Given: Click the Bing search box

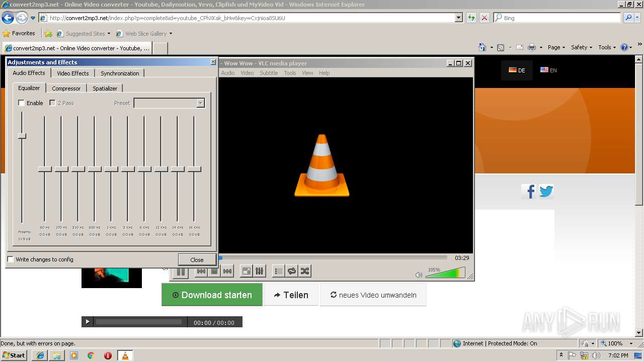Looking at the screenshot, I should tap(557, 18).
